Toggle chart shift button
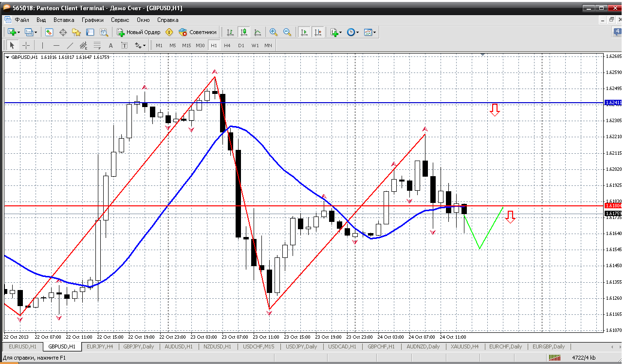This screenshot has width=627, height=364. [x=318, y=32]
